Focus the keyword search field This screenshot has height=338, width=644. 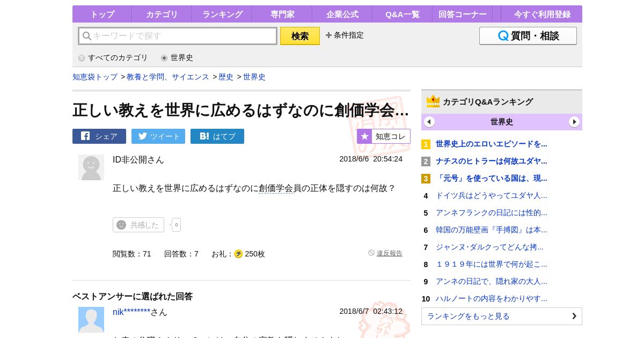coord(178,36)
